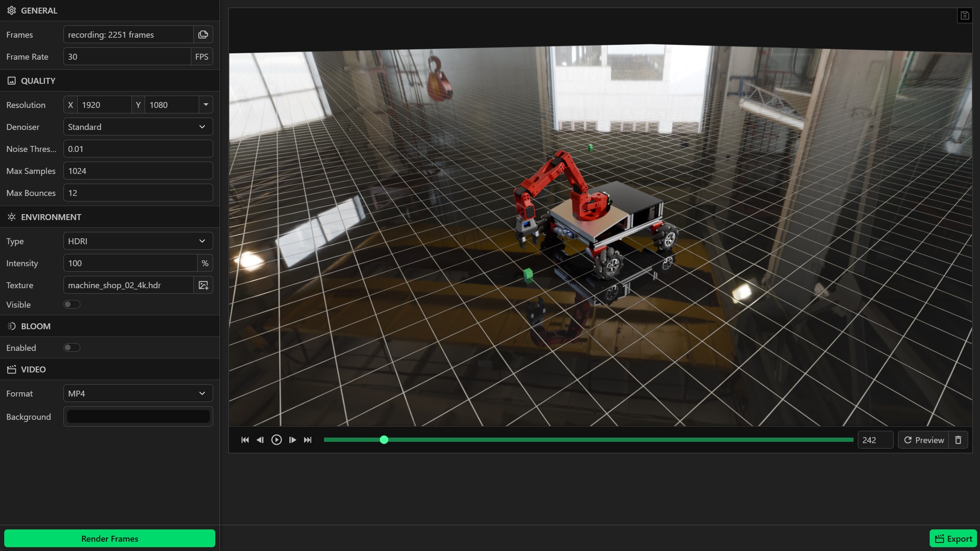
Task: Enable HDRI environment visibility
Action: tap(72, 304)
